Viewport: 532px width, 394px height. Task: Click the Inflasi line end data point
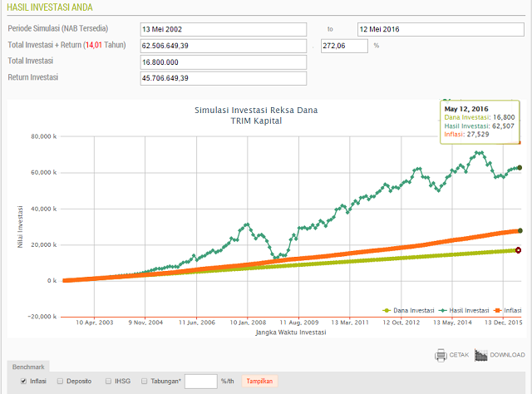(520, 231)
